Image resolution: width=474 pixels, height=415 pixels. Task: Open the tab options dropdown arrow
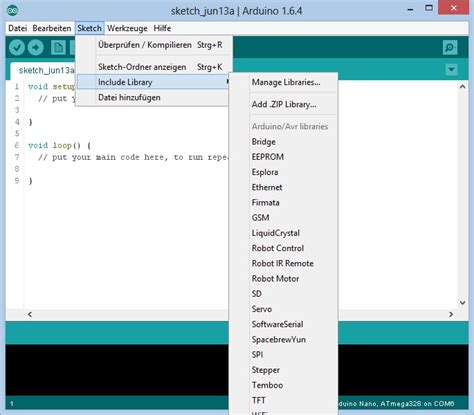coord(451,70)
